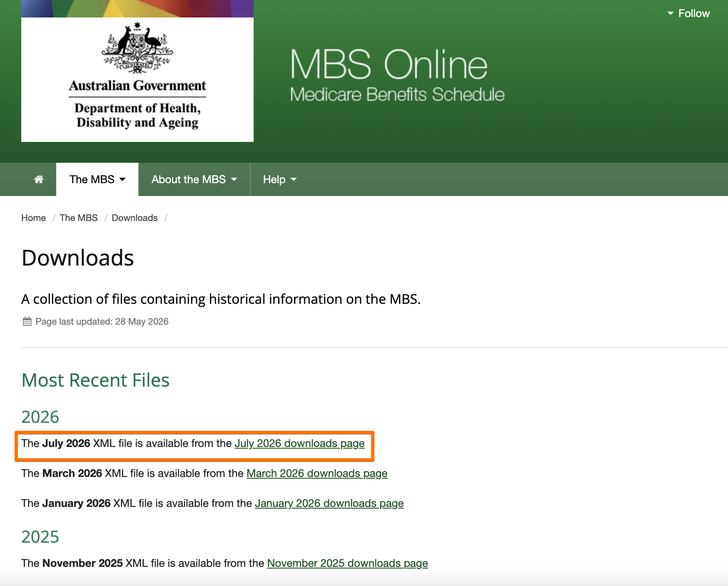Viewport: 728px width, 586px height.
Task: Open the January 2026 downloads page link
Action: tap(329, 504)
